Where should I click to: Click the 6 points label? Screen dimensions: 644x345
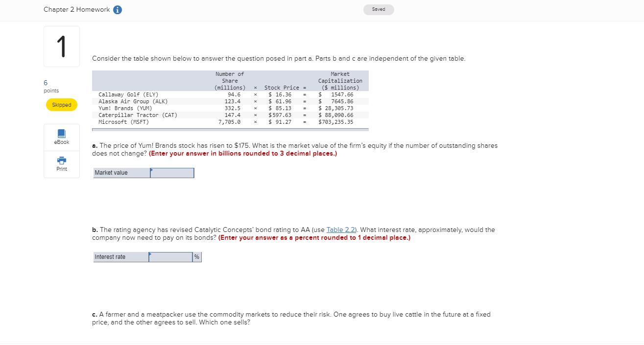click(x=51, y=87)
